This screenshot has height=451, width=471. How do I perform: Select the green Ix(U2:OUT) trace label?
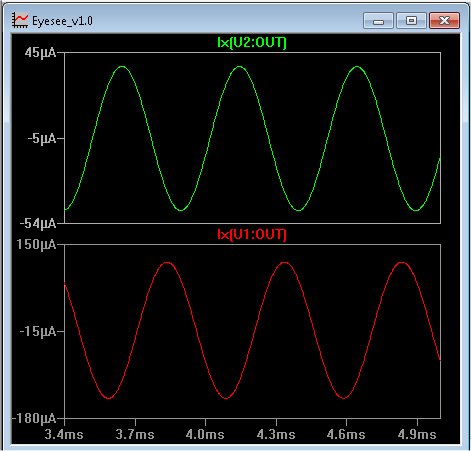click(x=252, y=42)
